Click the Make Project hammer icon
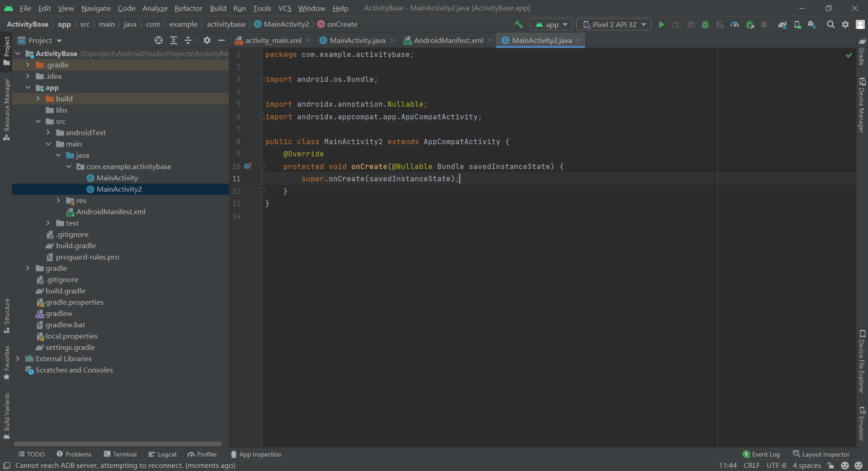The height and width of the screenshot is (471, 868). pos(519,24)
